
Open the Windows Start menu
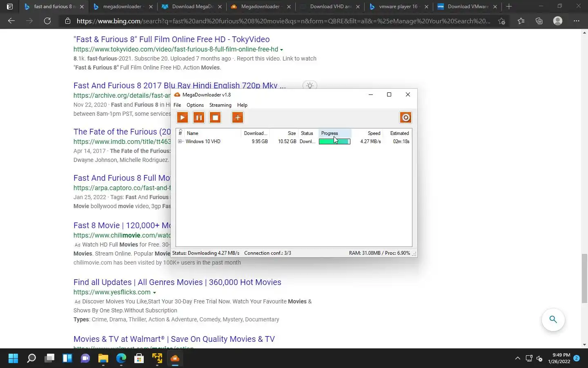13,359
